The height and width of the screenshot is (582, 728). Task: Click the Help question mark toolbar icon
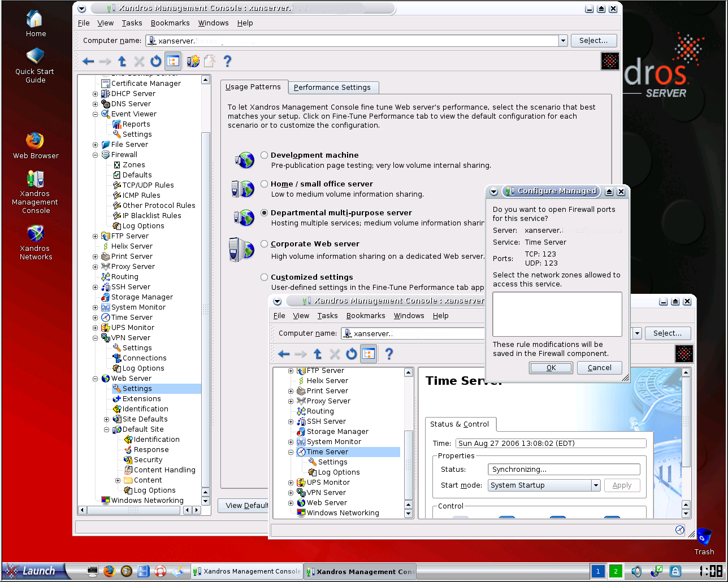(227, 62)
